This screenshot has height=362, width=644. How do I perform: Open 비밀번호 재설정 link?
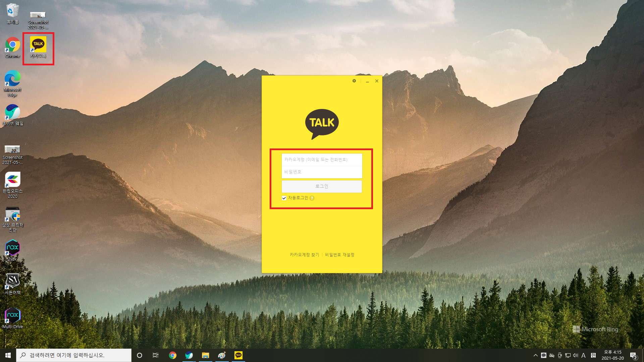pos(340,255)
